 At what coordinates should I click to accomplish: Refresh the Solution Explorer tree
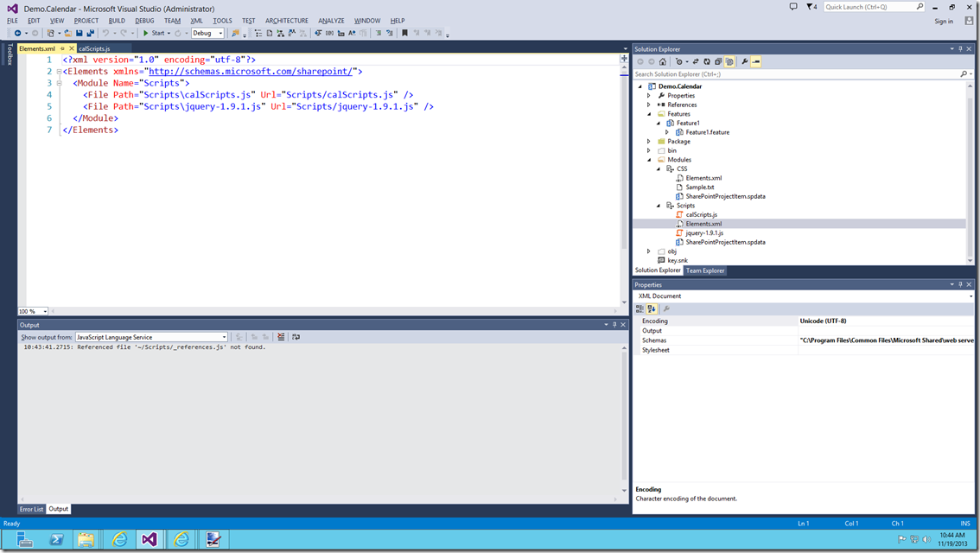[x=707, y=62]
